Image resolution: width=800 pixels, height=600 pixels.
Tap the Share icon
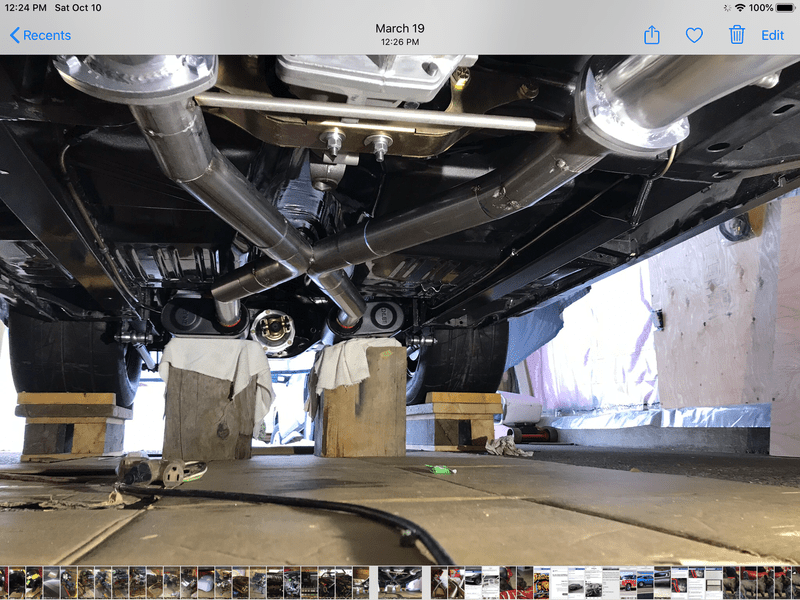point(652,35)
